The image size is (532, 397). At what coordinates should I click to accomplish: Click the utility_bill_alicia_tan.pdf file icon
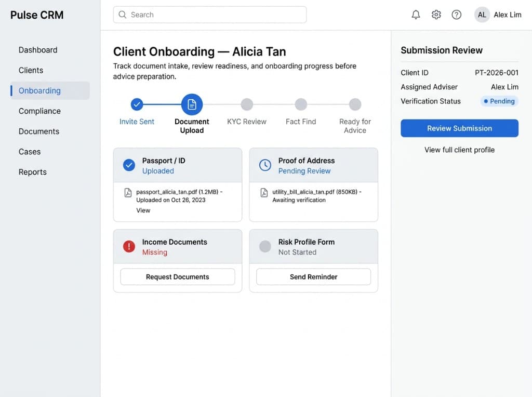point(264,192)
